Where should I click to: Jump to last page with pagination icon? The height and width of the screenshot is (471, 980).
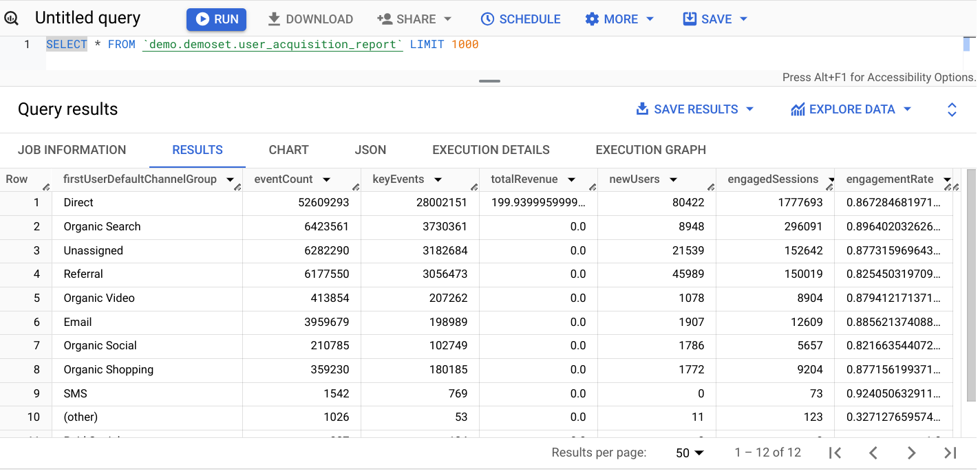tap(949, 452)
